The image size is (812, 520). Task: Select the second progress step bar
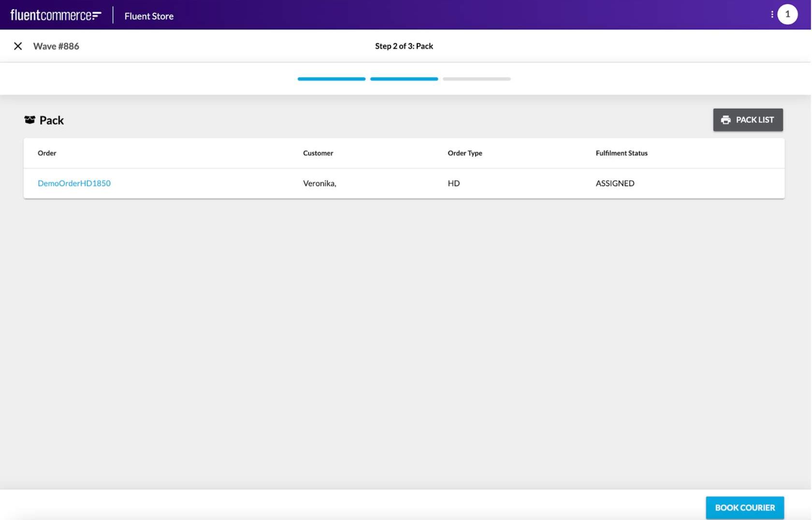(404, 79)
